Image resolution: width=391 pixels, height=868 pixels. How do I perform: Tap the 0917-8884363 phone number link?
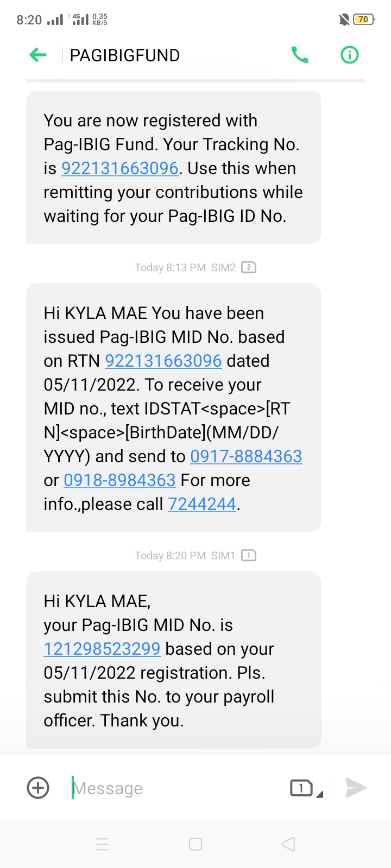tap(246, 456)
